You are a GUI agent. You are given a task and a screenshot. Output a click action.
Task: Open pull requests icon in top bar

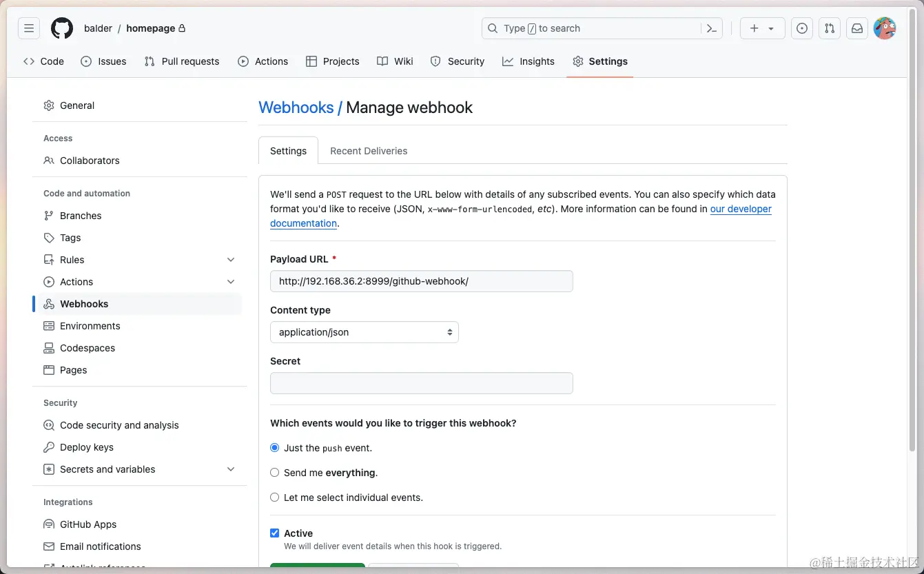(830, 28)
